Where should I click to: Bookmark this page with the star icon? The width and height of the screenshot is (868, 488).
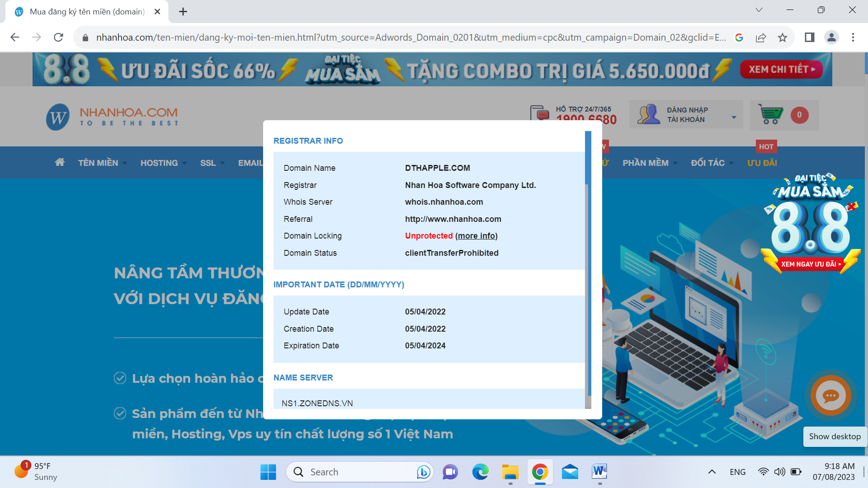(x=783, y=38)
